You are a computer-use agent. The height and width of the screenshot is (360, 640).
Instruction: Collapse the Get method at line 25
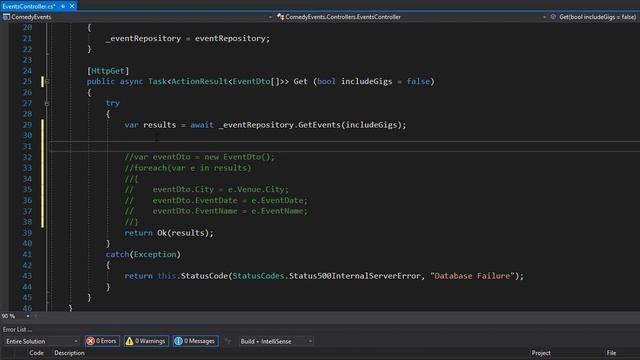[x=47, y=82]
